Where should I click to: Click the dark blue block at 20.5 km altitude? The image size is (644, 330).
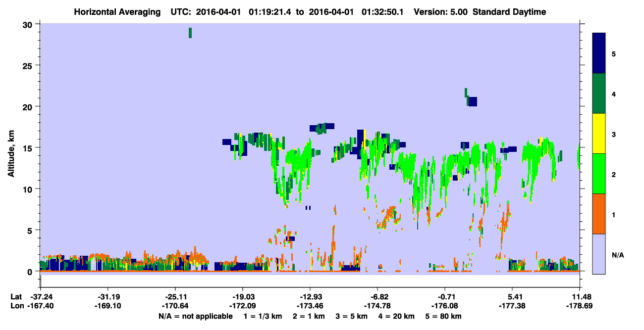pyautogui.click(x=472, y=101)
